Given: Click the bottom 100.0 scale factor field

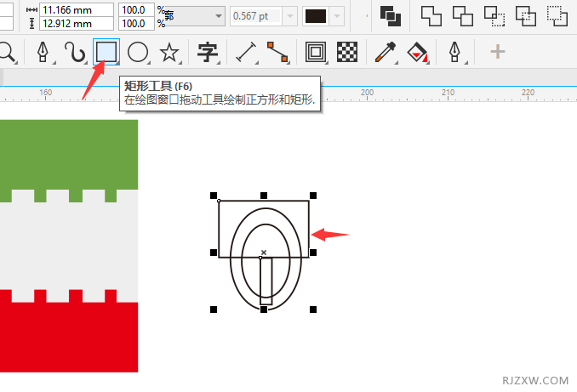Looking at the screenshot, I should tap(136, 24).
